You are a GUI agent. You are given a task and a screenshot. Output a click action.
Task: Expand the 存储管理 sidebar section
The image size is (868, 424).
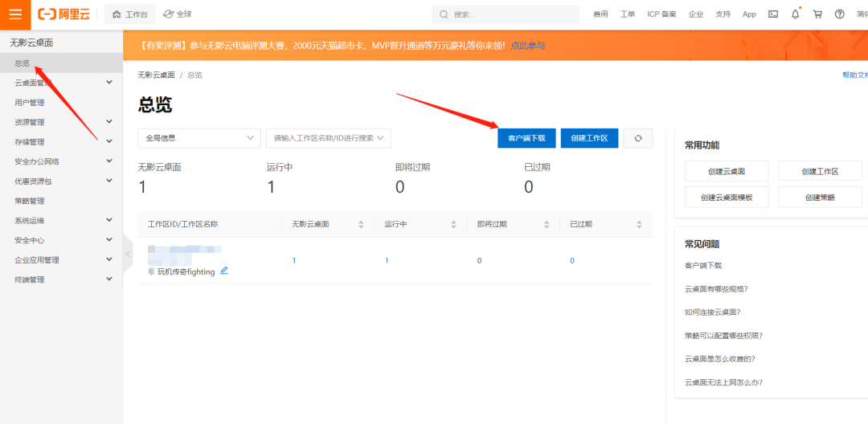[61, 142]
